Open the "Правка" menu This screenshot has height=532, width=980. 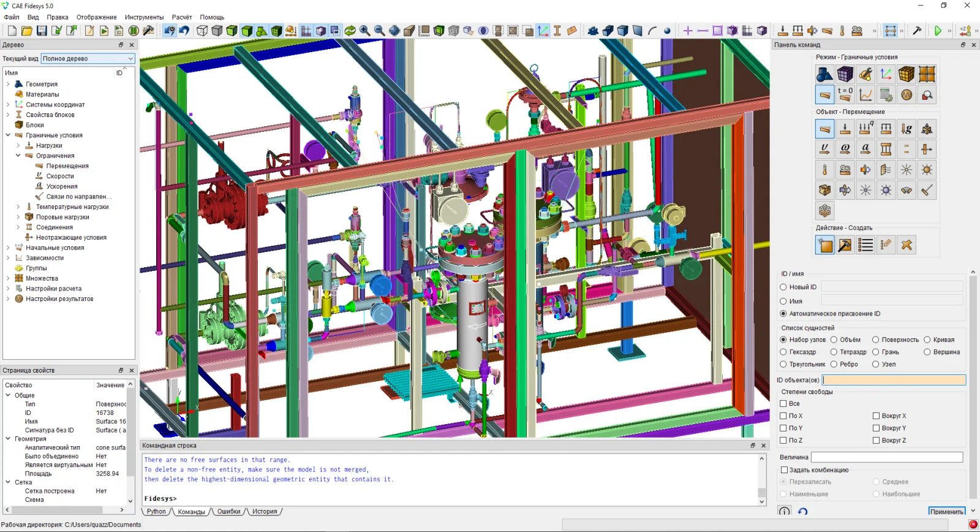point(58,17)
